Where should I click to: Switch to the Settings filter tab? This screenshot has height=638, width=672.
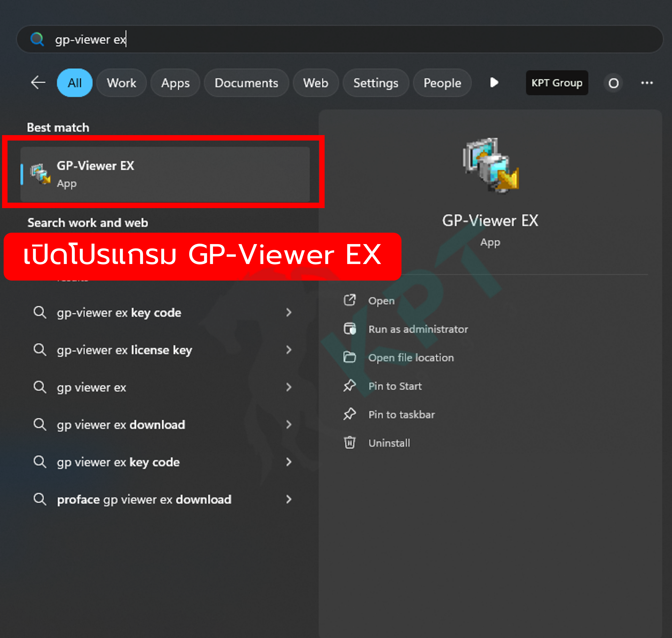tap(376, 83)
